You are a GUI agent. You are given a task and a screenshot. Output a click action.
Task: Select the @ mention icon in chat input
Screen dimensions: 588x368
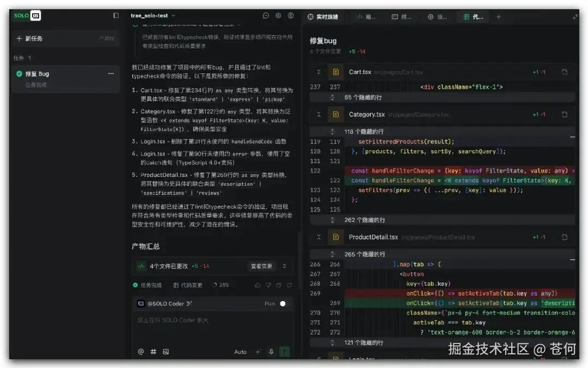tap(141, 352)
